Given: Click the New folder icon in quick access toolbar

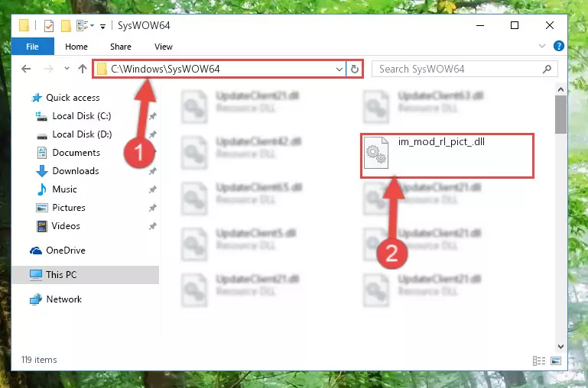Looking at the screenshot, I should click(x=66, y=26).
